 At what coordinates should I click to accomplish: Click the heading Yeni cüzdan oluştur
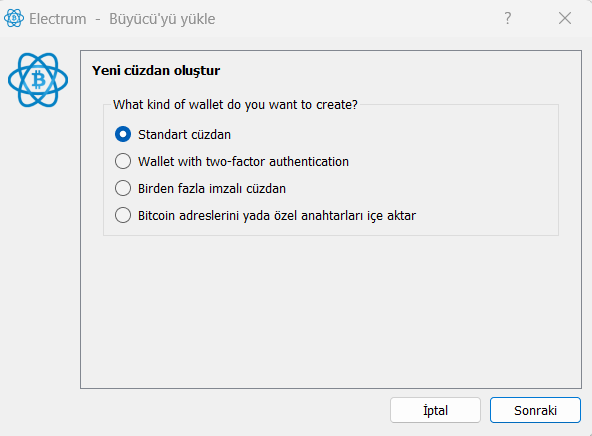tap(156, 71)
